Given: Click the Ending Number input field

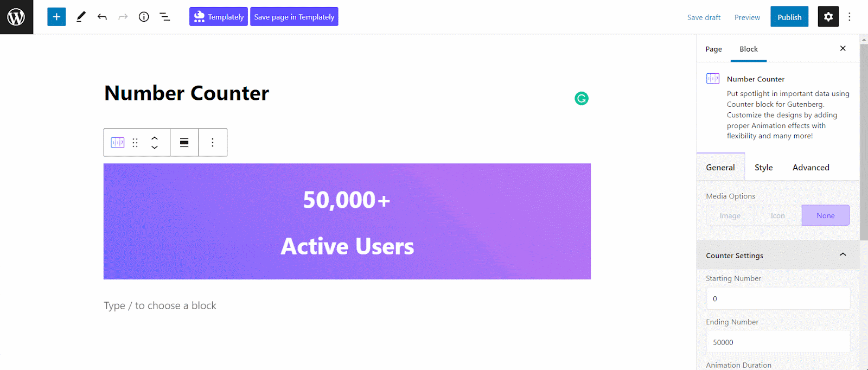Looking at the screenshot, I should coord(778,342).
